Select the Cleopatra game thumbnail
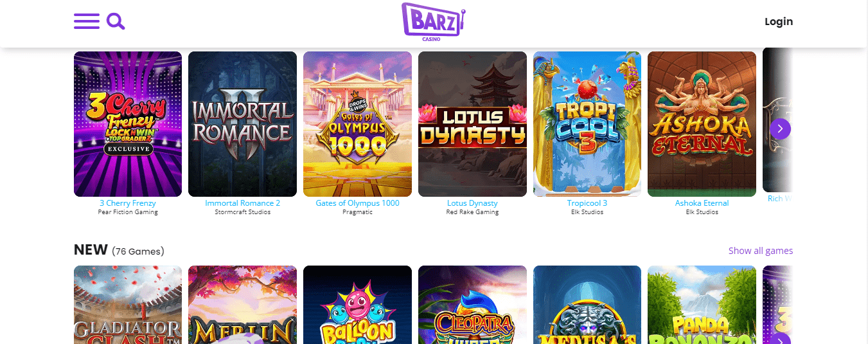868x344 pixels. coord(472,305)
